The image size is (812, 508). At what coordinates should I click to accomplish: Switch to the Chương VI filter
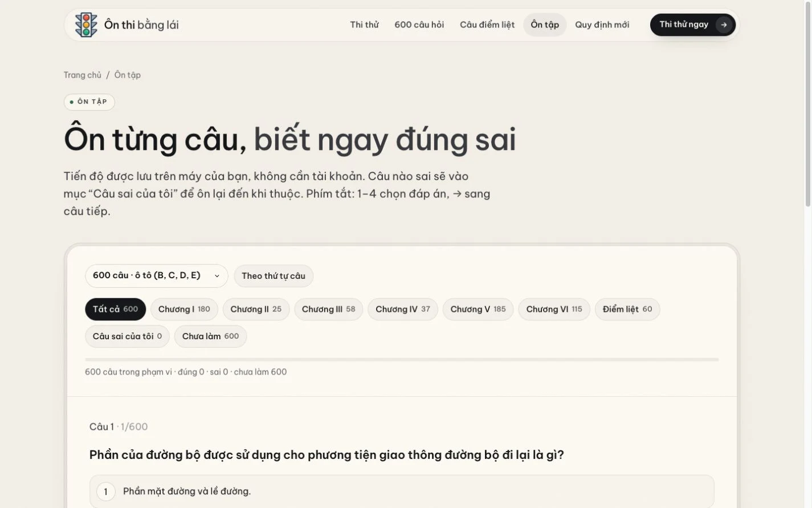[x=554, y=309]
